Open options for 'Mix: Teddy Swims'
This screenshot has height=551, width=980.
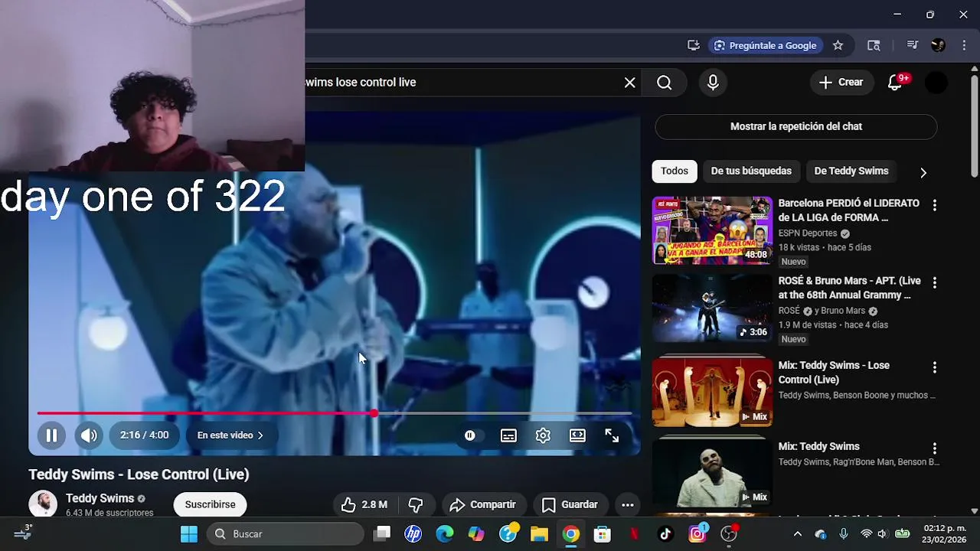coord(934,448)
